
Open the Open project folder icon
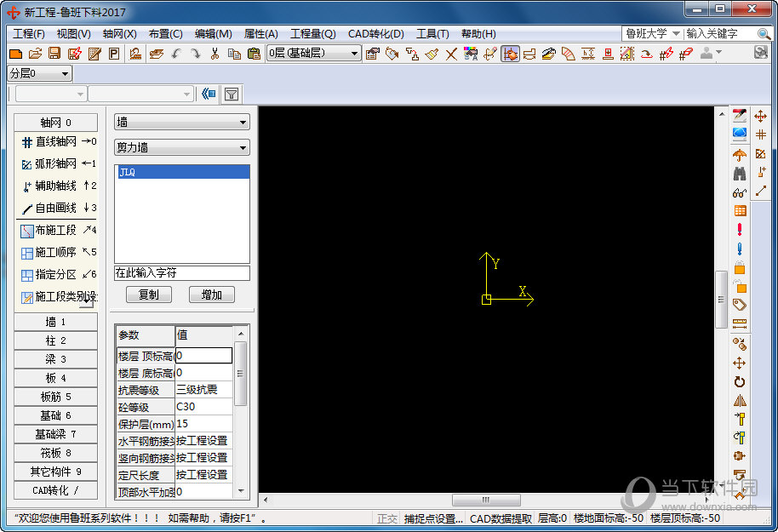35,54
